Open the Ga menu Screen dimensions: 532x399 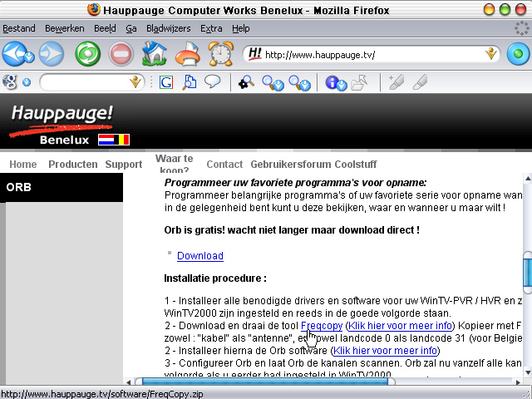pyautogui.click(x=131, y=28)
